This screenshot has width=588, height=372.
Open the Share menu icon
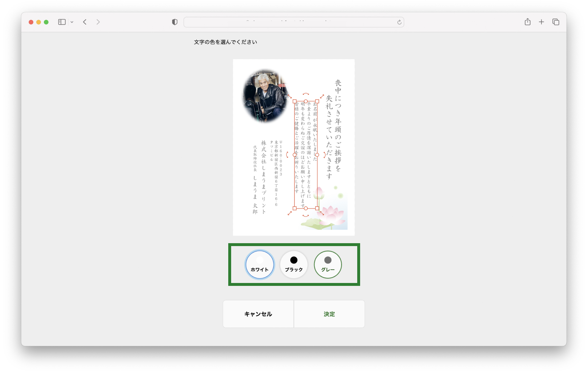(527, 22)
